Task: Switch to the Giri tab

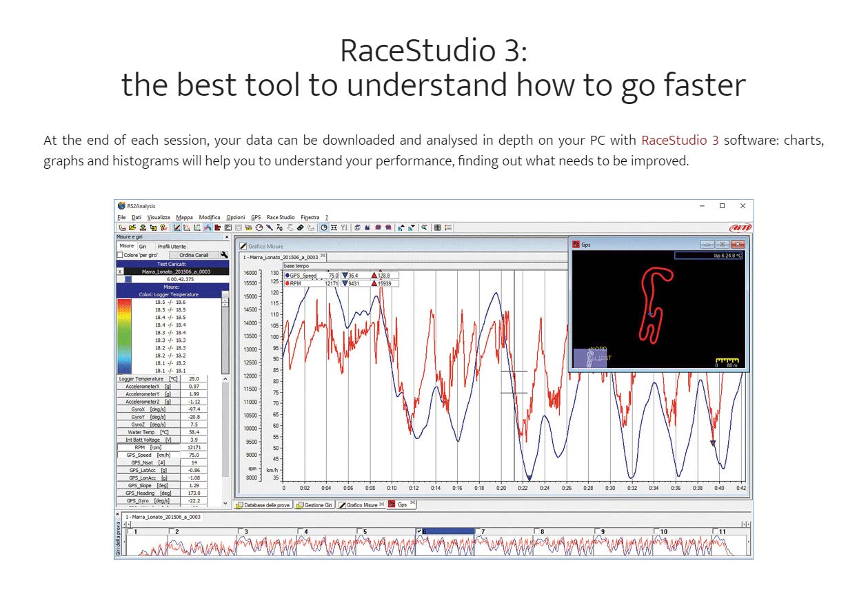Action: pyautogui.click(x=143, y=246)
